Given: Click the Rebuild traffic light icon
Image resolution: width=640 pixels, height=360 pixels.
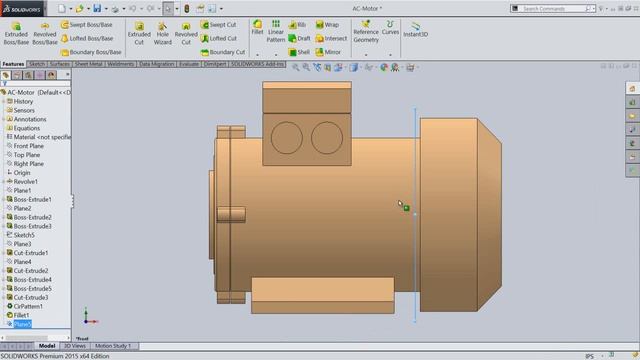Looking at the screenshot, I should coord(187,9).
